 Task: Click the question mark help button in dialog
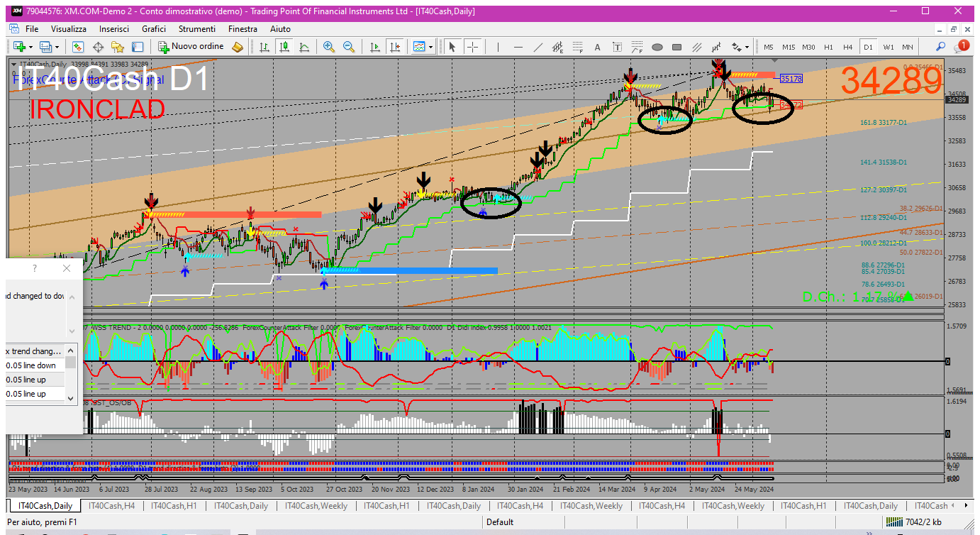(x=35, y=268)
